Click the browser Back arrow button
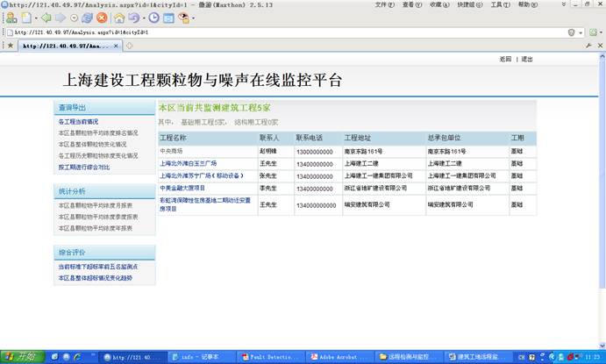Viewport: 606px width, 364px height. pos(45,18)
